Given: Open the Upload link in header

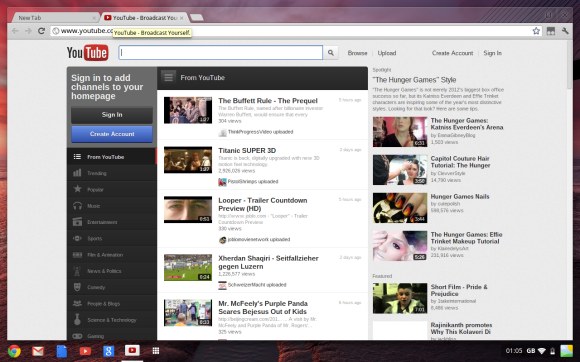Looking at the screenshot, I should pos(387,53).
